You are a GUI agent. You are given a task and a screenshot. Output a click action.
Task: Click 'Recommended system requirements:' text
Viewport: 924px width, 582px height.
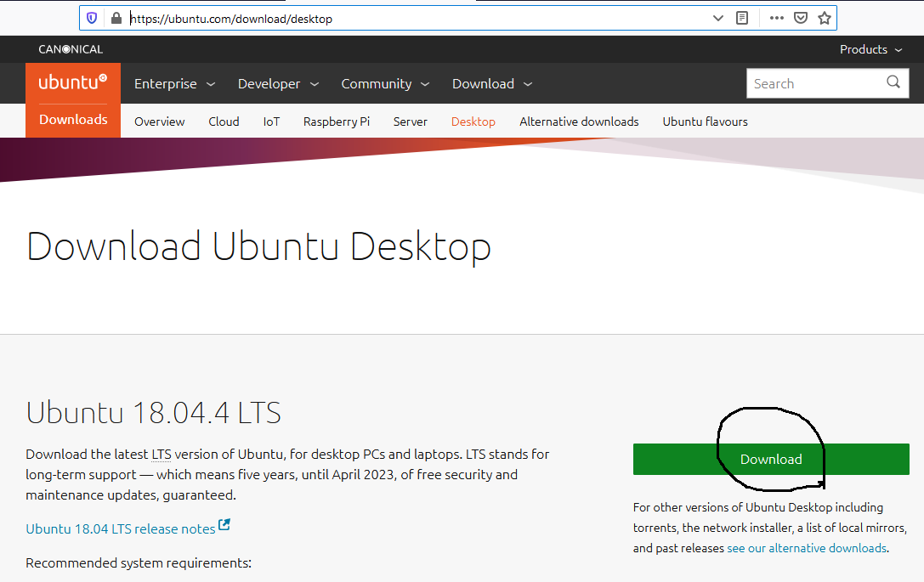[x=139, y=563]
